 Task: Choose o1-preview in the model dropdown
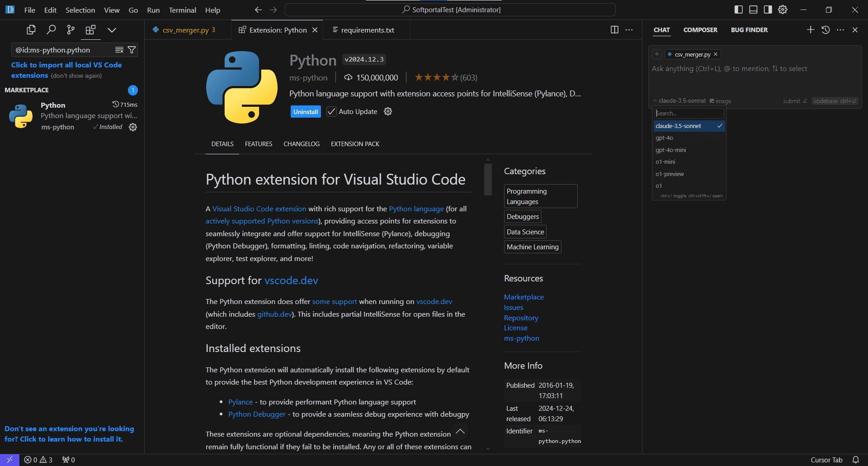click(x=670, y=174)
